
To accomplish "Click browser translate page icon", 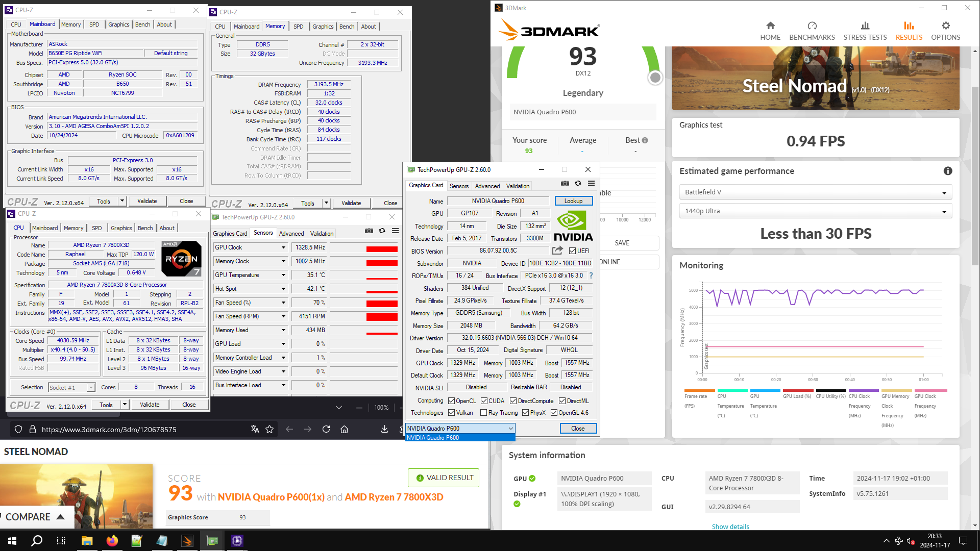I will (255, 429).
